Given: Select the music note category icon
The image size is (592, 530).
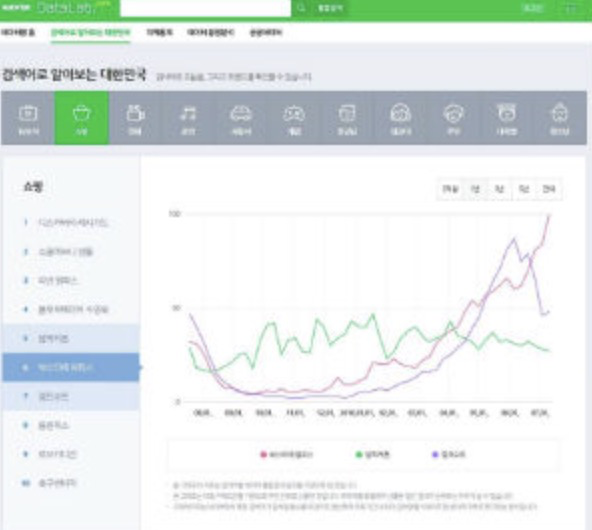Looking at the screenshot, I should pyautogui.click(x=188, y=118).
